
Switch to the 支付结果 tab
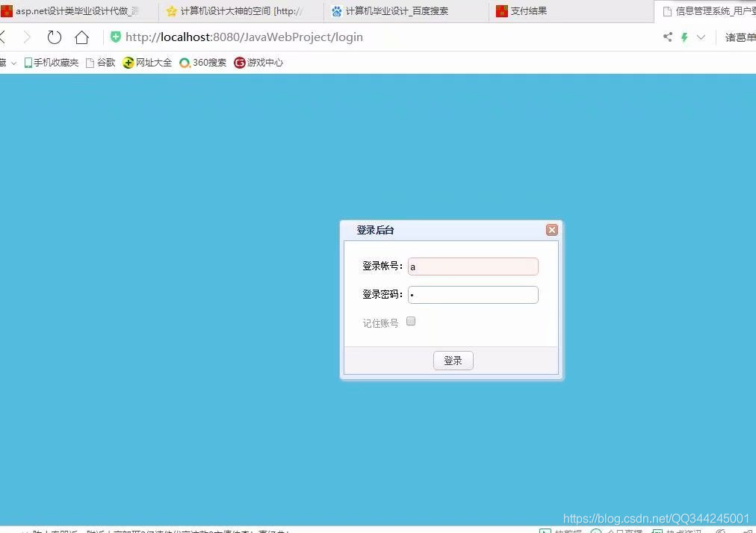525,10
